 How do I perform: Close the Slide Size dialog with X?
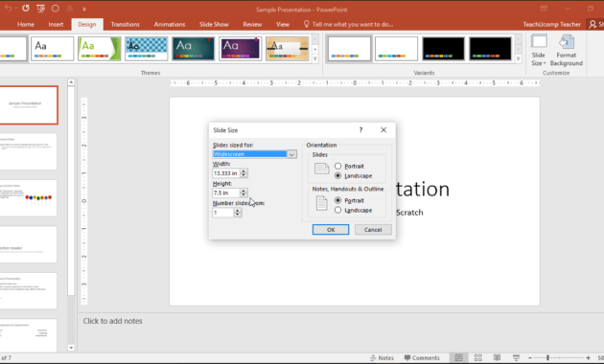(x=383, y=130)
